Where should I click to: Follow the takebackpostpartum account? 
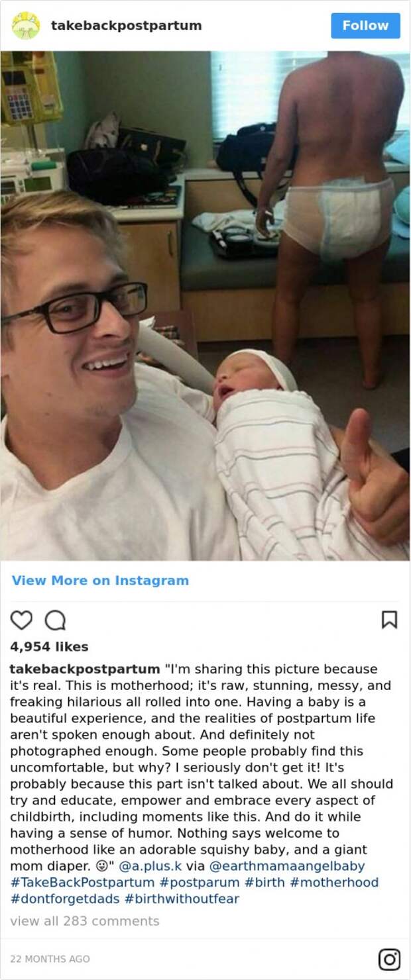366,25
